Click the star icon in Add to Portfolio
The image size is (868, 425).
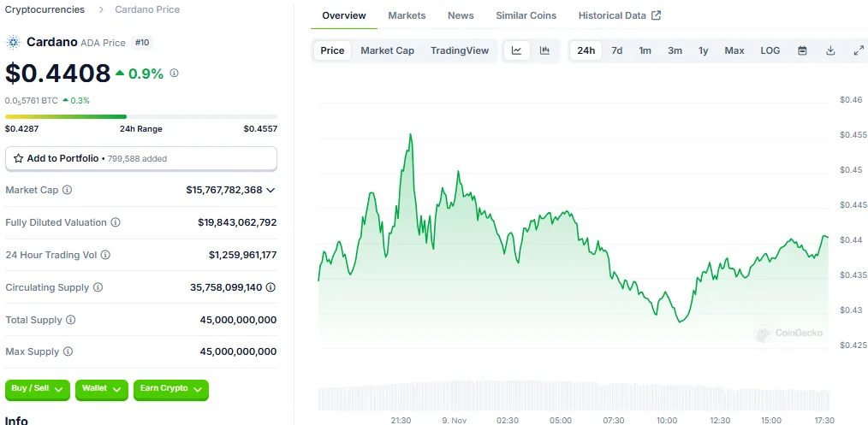click(18, 158)
